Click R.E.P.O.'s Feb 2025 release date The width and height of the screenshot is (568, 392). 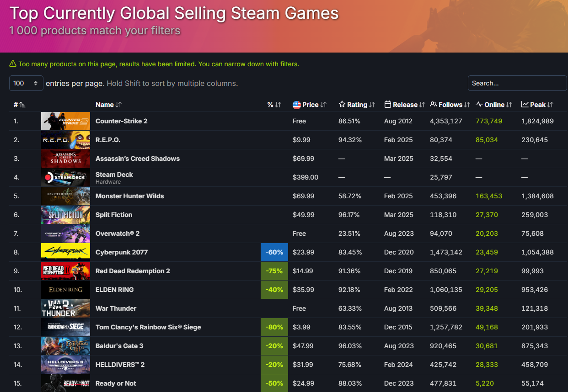(398, 140)
